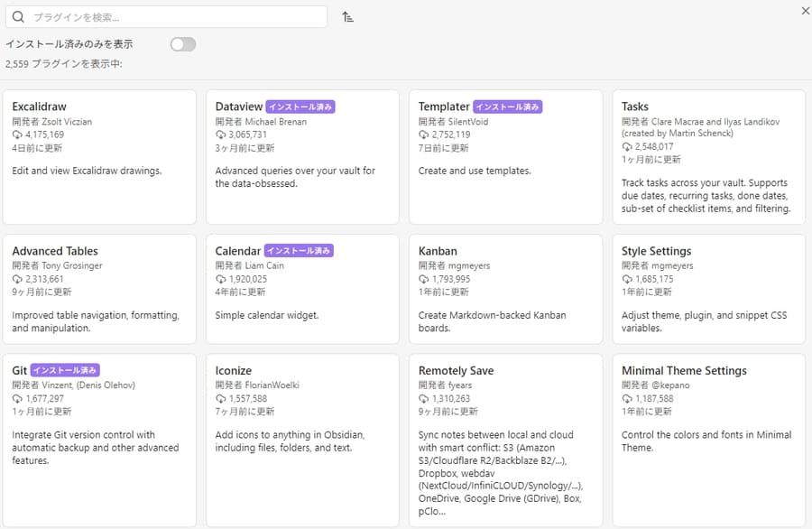Focus the plugin search input field
Image resolution: width=812 pixels, height=529 pixels.
(166, 16)
